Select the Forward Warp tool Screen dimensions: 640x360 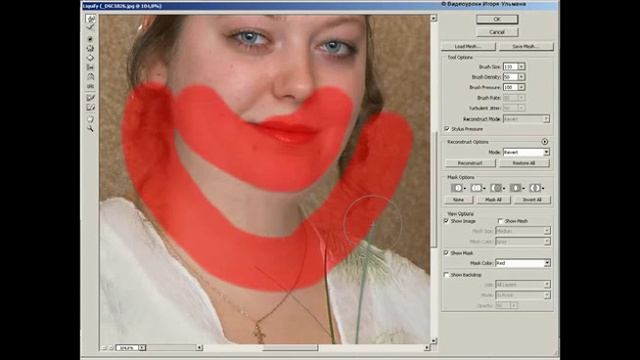click(90, 19)
